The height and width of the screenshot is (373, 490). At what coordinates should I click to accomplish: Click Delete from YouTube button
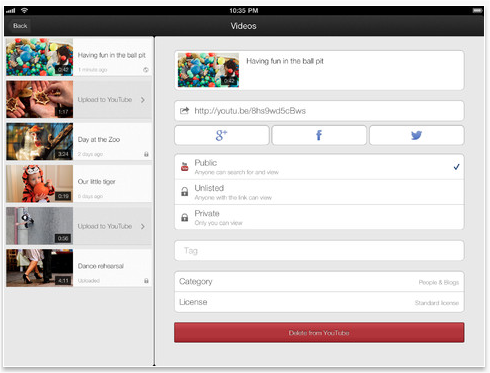[x=319, y=332]
